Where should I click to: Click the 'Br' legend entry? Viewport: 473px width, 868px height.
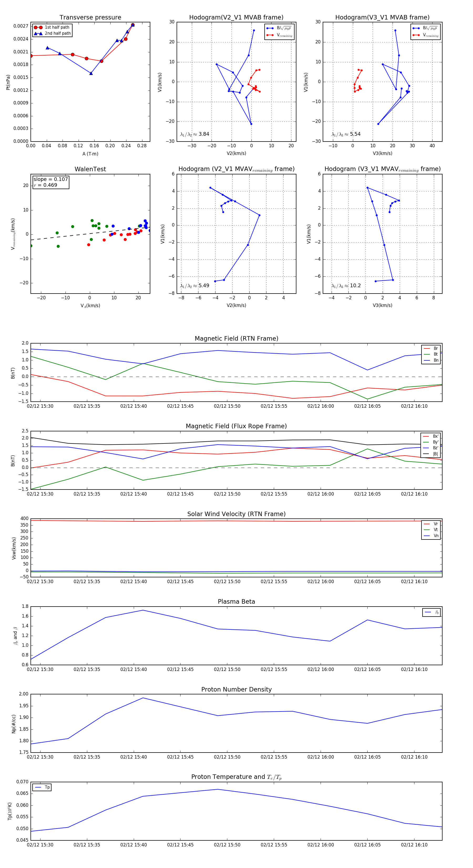431,349
